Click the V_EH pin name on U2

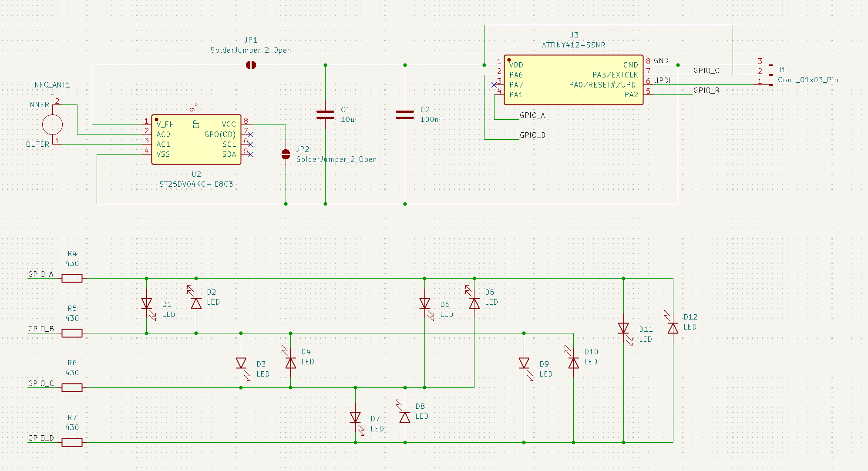click(165, 124)
